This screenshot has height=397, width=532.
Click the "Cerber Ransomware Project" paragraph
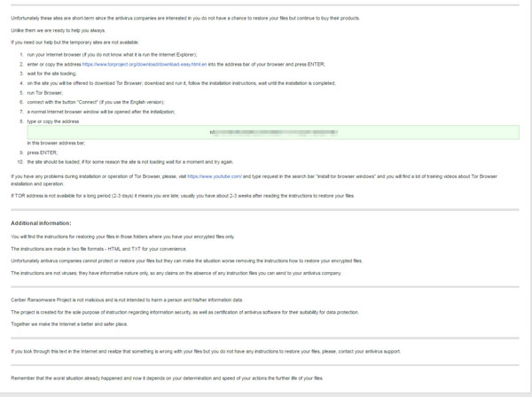tap(127, 300)
